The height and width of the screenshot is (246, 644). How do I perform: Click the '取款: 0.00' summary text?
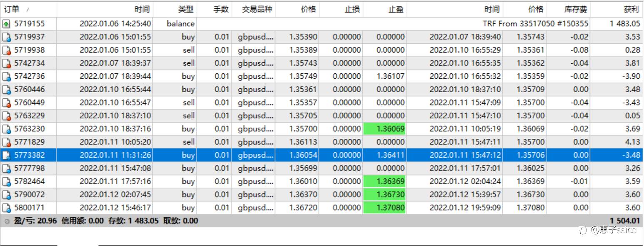pos(180,221)
